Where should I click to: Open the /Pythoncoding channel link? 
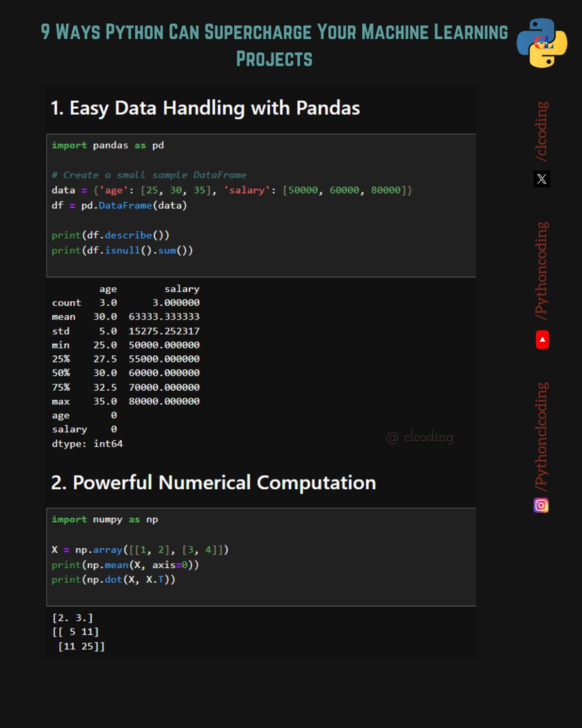542,269
